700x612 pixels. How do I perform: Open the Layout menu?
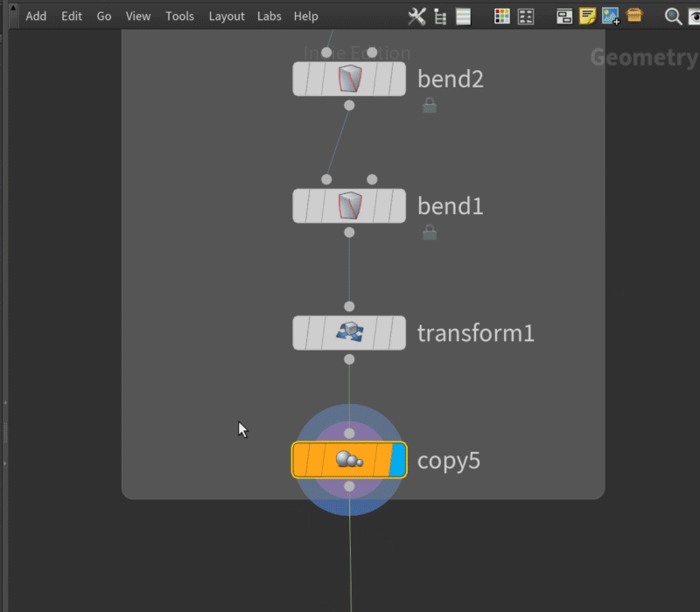227,17
